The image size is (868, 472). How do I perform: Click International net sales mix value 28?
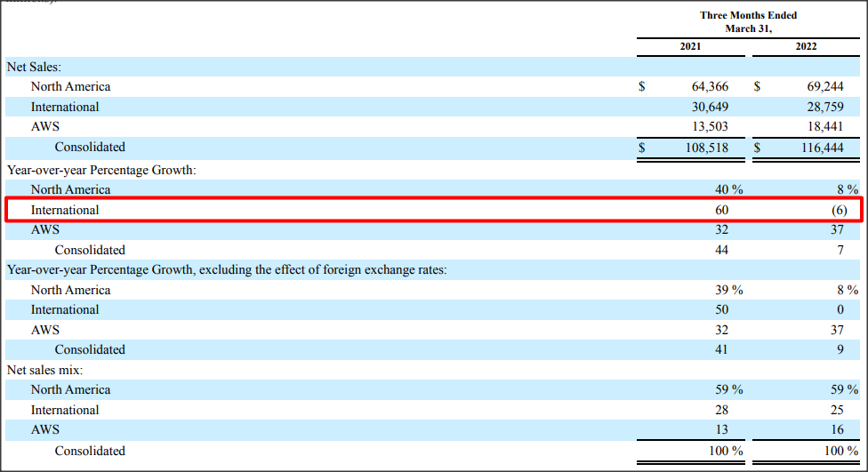pyautogui.click(x=721, y=410)
